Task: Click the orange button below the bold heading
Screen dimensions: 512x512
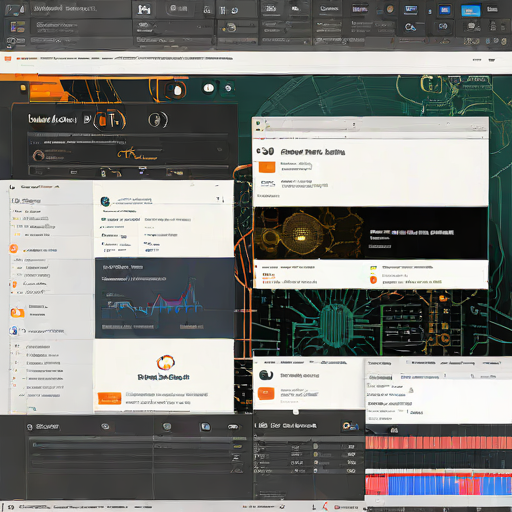Action: [x=109, y=398]
